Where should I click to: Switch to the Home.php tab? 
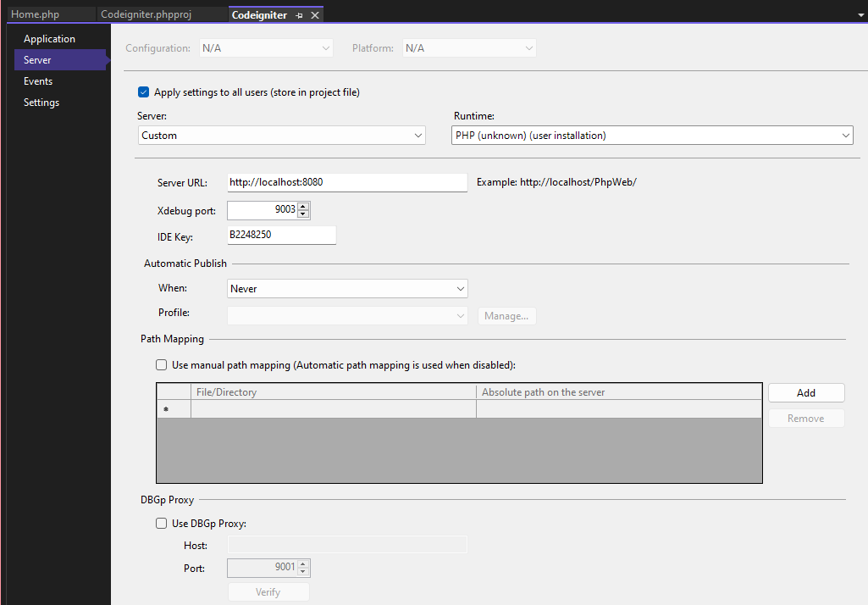[x=35, y=15]
